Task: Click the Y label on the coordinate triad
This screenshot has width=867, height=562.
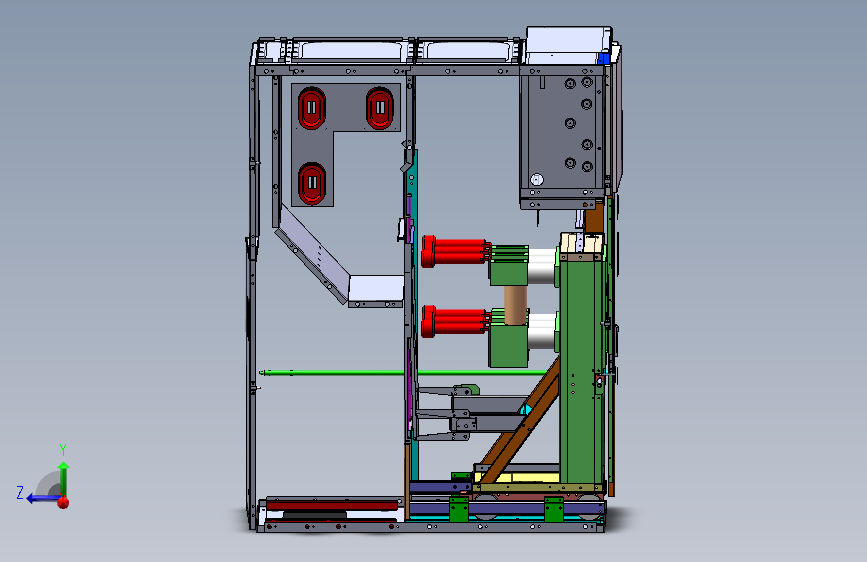Action: (x=63, y=449)
